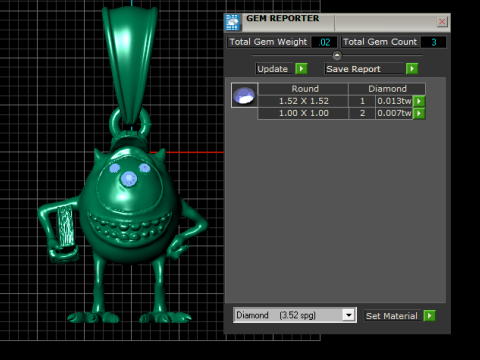The height and width of the screenshot is (360, 480).
Task: Click green arrow for the 0.007tw row
Action: click(419, 113)
